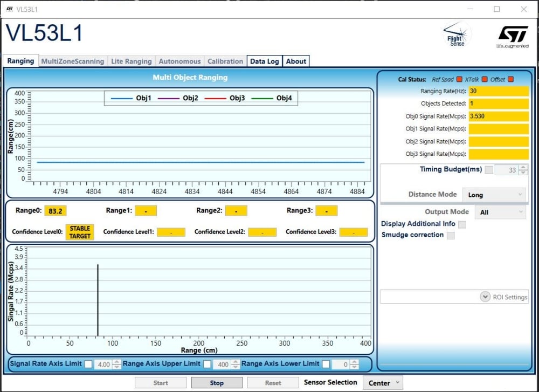Screen dimensions: 539x392
Task: Open the About tab
Action: 296,61
